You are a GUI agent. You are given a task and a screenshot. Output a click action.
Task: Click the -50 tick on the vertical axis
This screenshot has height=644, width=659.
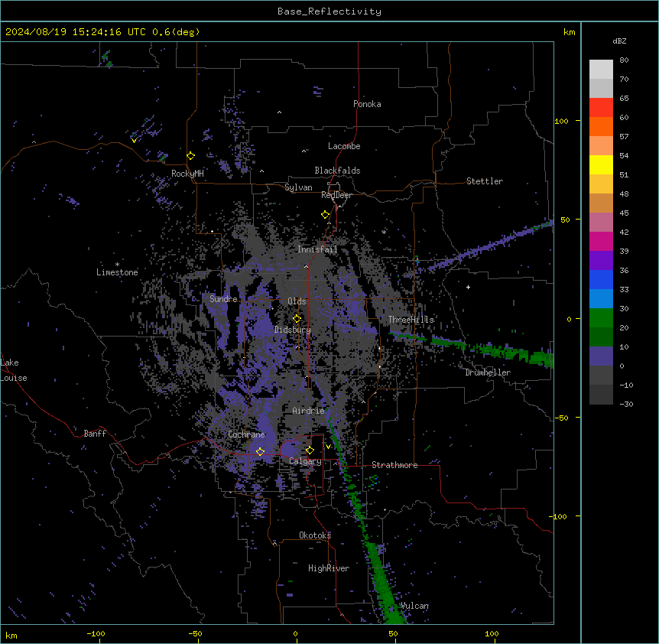[561, 418]
